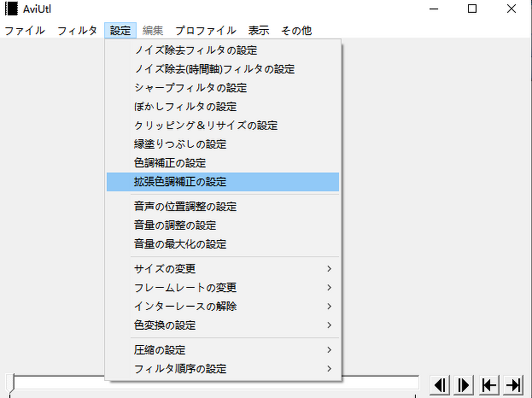This screenshot has height=398, width=532.
Task: Advance one frame with next-frame button
Action: [x=464, y=385]
